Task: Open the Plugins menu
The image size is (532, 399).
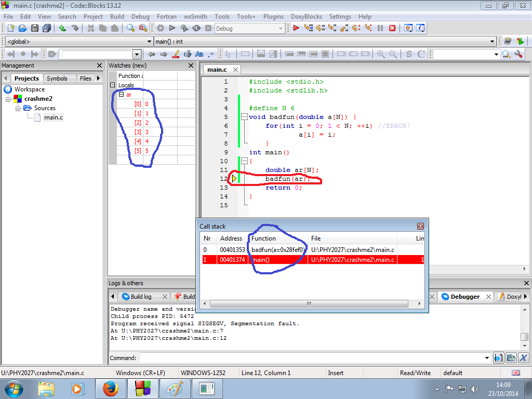Action: tap(273, 17)
